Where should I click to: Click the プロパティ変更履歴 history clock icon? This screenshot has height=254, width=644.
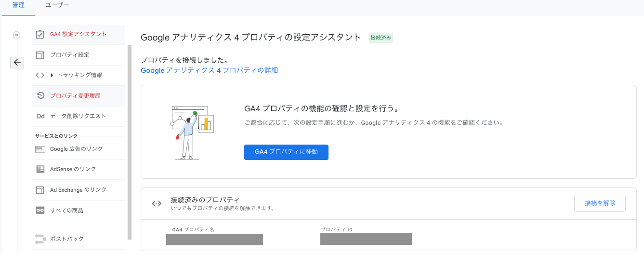coord(41,95)
